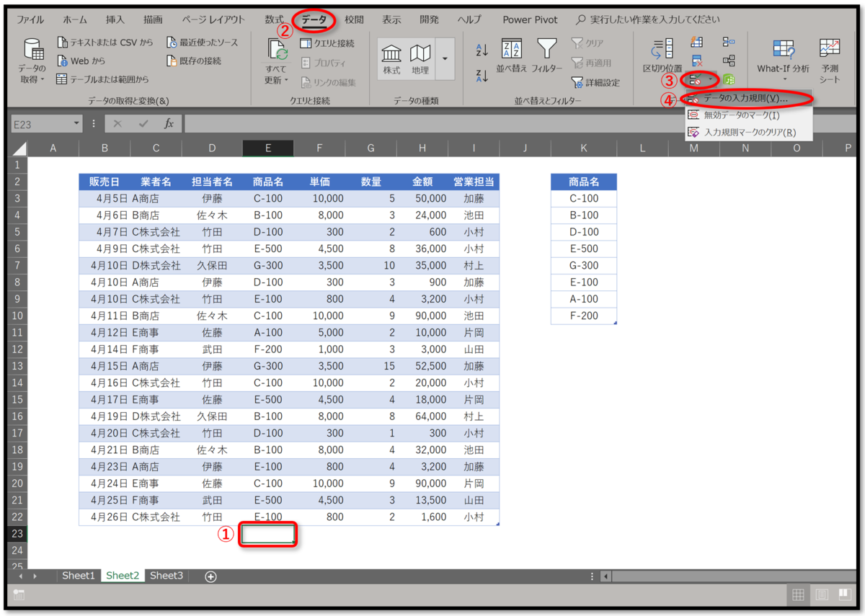Switch to Page Layout view icon
This screenshot has width=865, height=616.
(x=821, y=595)
